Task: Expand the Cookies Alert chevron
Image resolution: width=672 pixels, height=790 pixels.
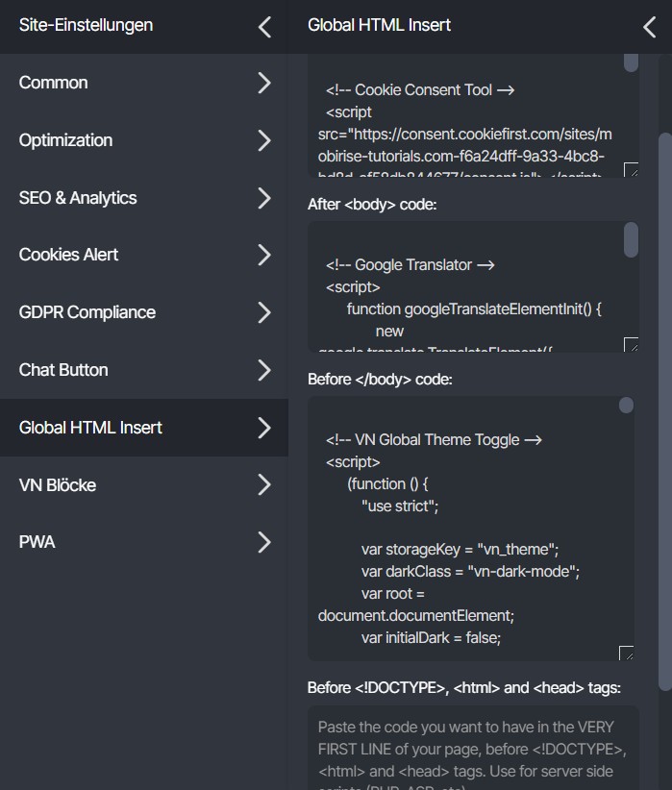Action: (264, 255)
